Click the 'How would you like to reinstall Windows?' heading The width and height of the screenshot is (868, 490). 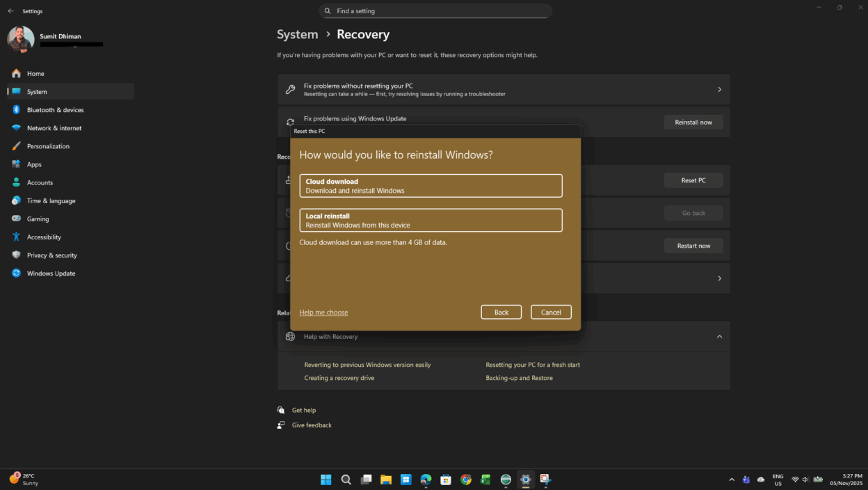point(396,155)
